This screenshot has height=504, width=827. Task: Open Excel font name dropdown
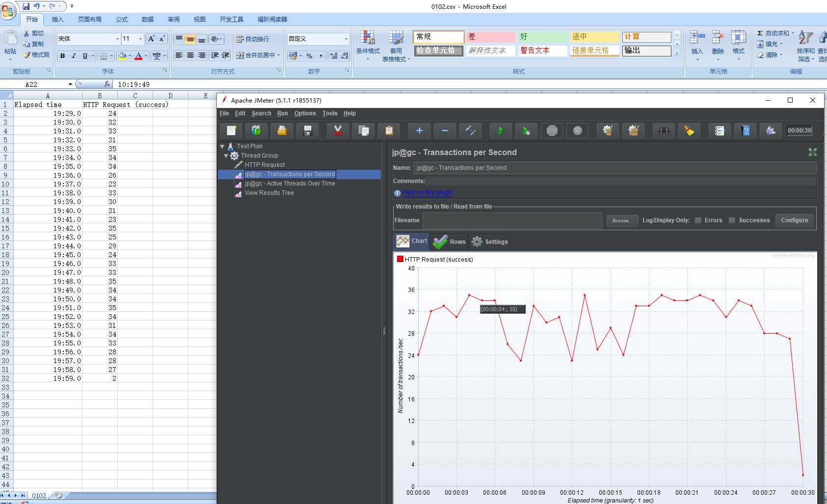pos(117,39)
